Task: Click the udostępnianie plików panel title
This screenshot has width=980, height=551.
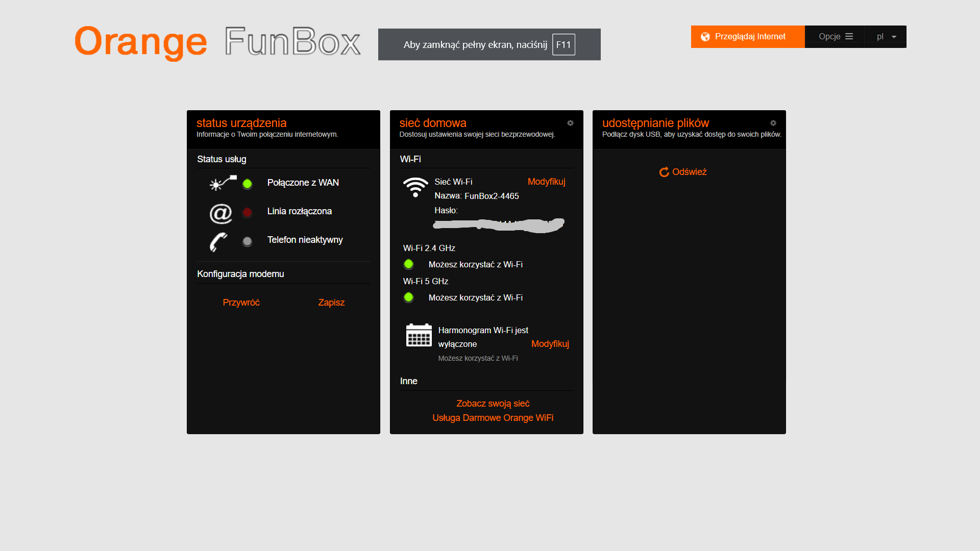Action: click(655, 123)
